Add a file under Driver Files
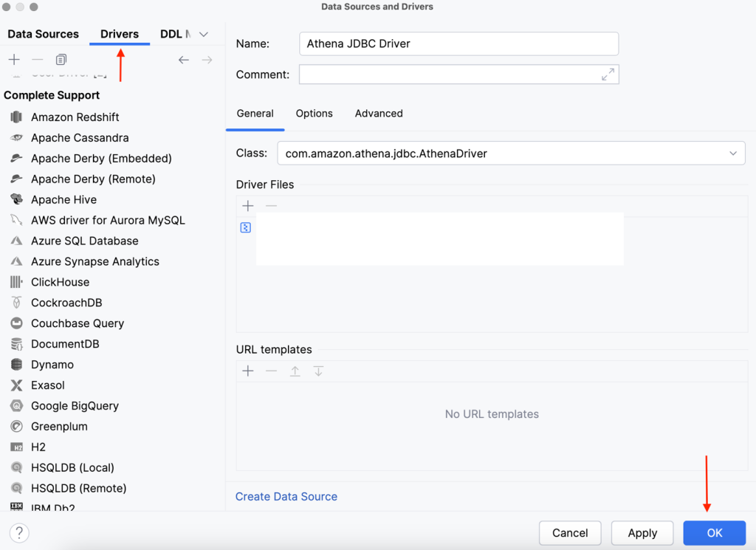The width and height of the screenshot is (756, 550). [247, 205]
